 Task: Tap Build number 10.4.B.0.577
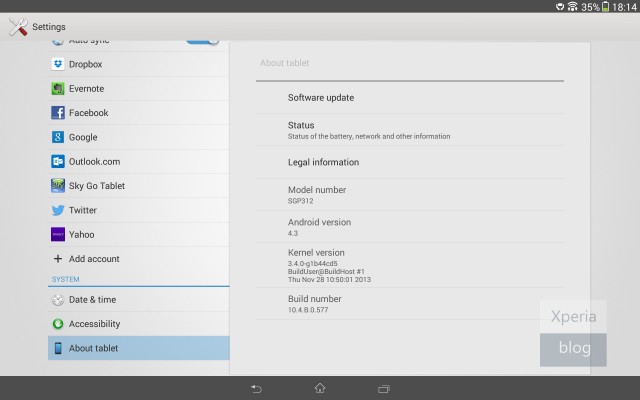tap(410, 304)
